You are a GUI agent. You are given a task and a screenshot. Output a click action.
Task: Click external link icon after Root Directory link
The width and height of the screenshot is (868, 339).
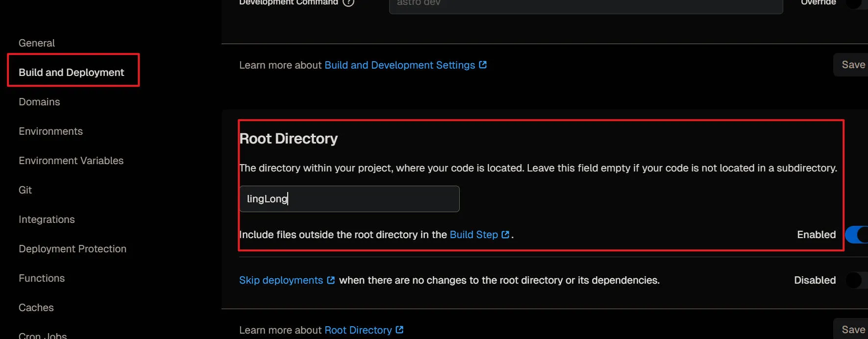[x=399, y=330]
